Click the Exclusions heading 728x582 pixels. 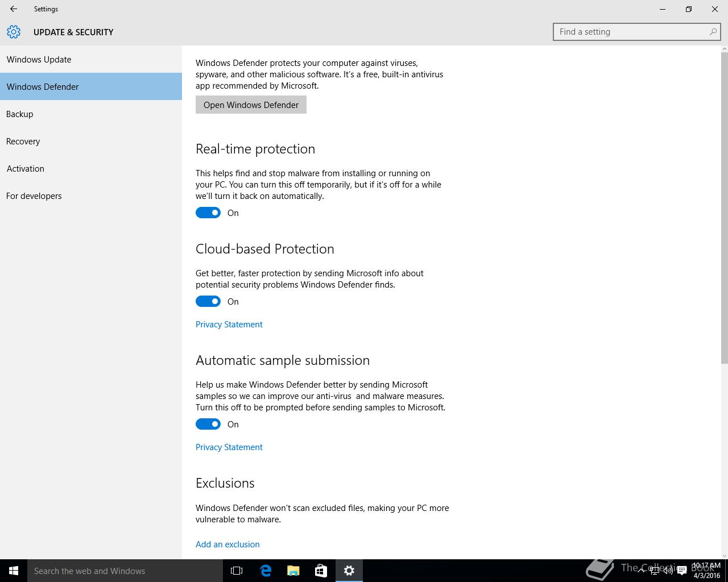point(225,483)
